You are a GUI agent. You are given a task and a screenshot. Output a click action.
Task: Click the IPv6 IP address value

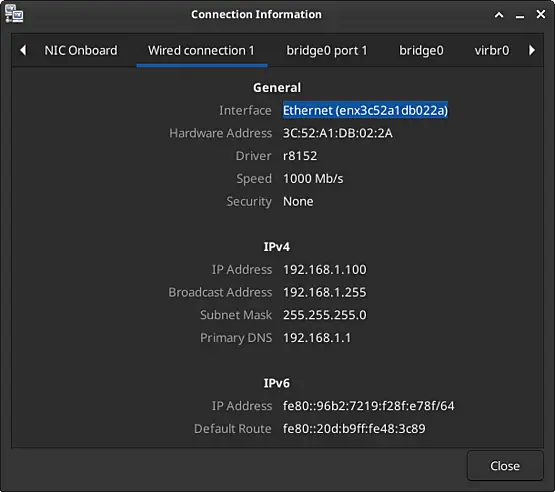(x=368, y=406)
